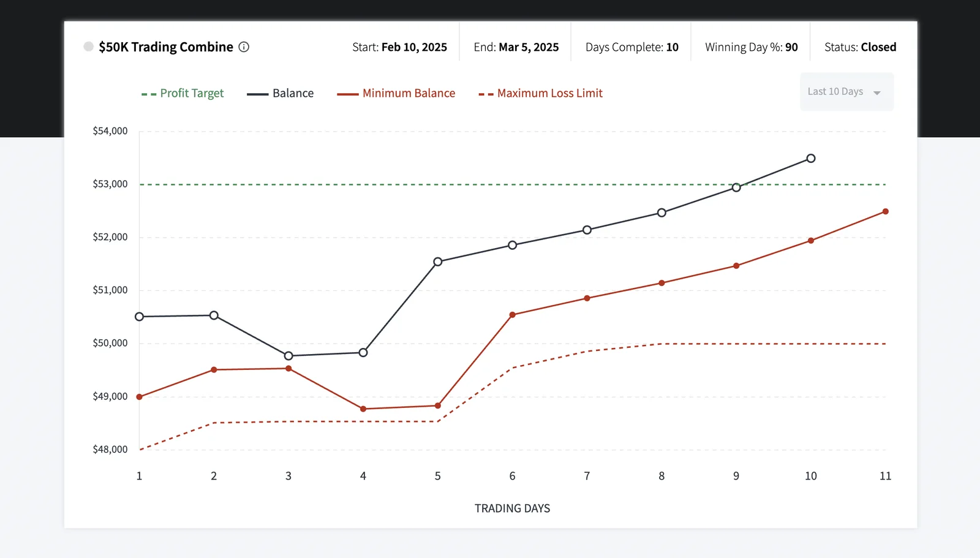
Task: Click the Balance data point on day 3
Action: (288, 356)
